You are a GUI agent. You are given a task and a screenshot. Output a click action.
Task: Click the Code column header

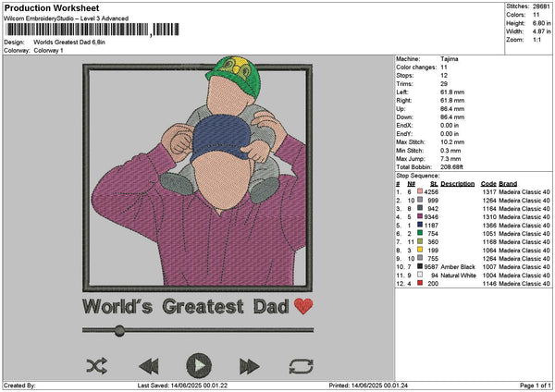pos(488,183)
